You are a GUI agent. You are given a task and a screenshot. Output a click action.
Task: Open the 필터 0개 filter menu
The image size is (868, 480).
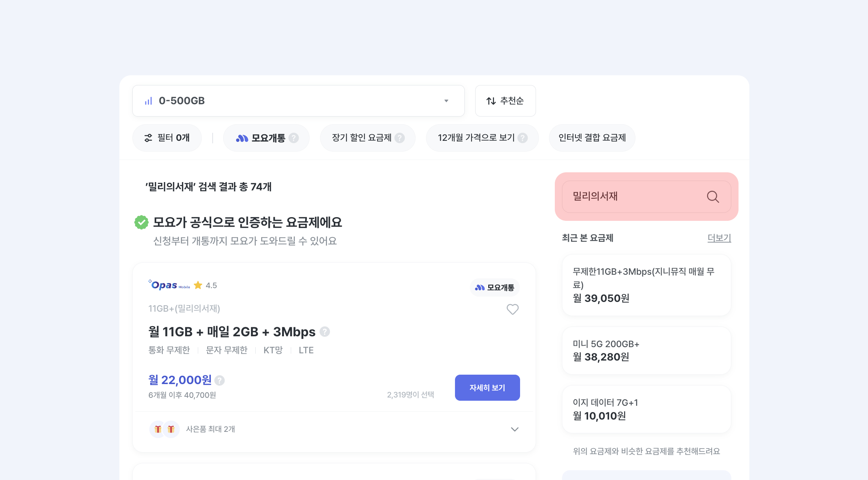(x=167, y=138)
